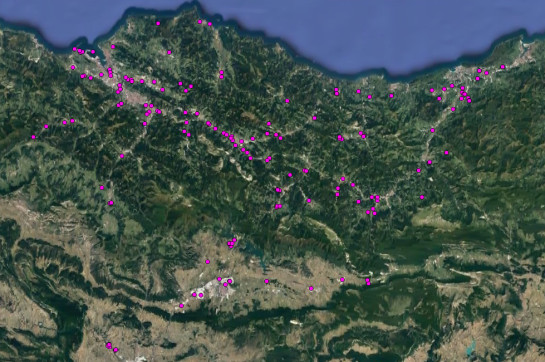The image size is (545, 362).
Task: Select the single marker nearest the coastal inlet at the top center-right
Action: click(x=391, y=96)
